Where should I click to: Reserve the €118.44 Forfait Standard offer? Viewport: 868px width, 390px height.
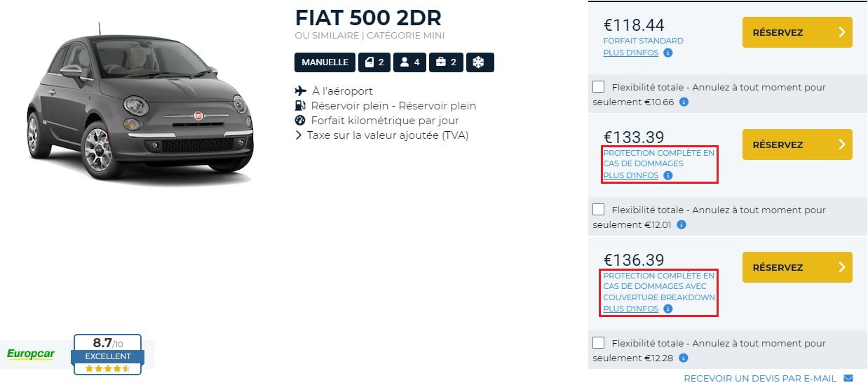click(x=797, y=32)
